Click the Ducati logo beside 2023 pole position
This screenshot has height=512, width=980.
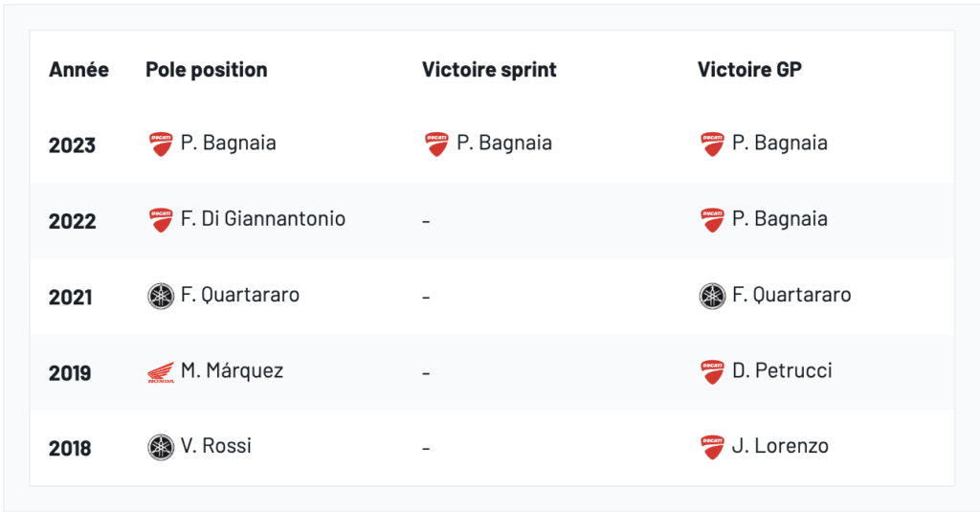click(x=161, y=145)
